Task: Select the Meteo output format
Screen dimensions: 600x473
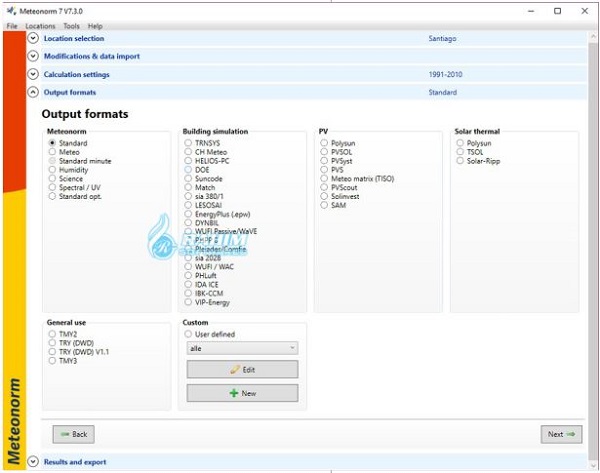Action: (x=52, y=152)
